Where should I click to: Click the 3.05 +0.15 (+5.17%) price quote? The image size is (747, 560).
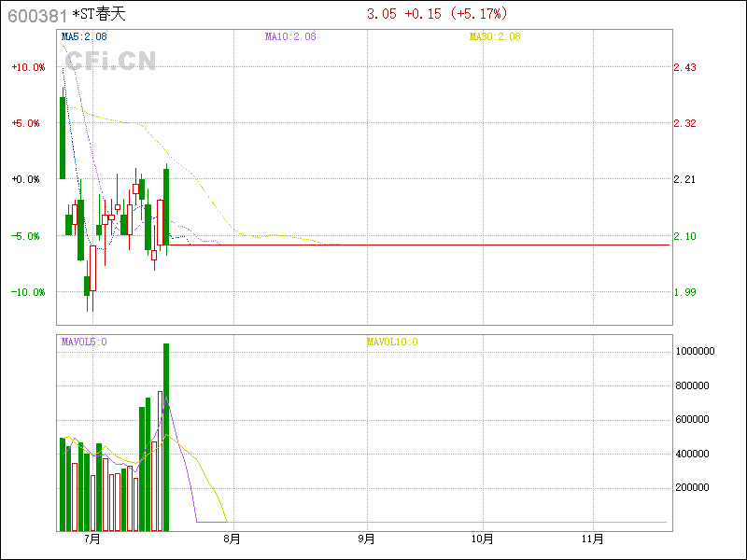pos(436,14)
